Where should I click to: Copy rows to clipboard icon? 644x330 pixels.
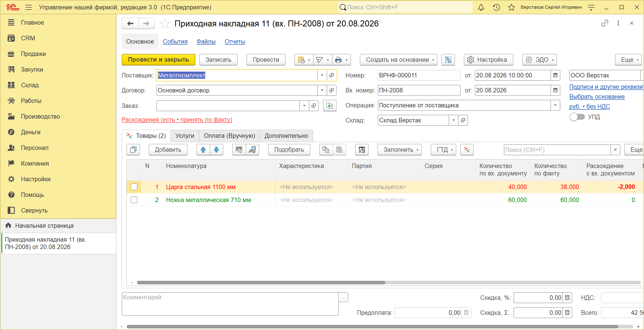point(326,150)
